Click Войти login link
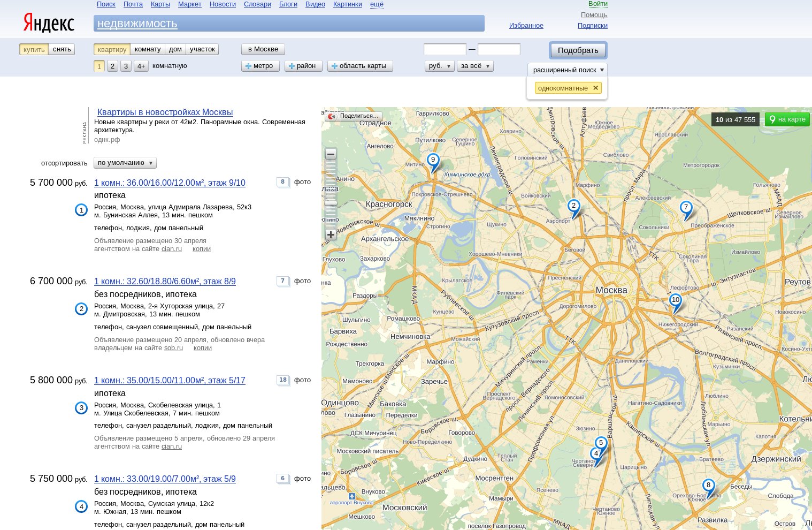 (598, 4)
